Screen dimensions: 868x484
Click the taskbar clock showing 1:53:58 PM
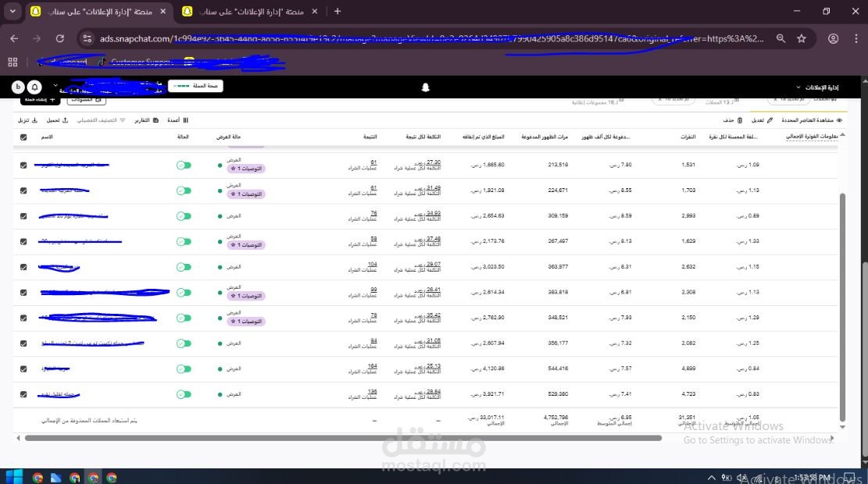coord(812,477)
